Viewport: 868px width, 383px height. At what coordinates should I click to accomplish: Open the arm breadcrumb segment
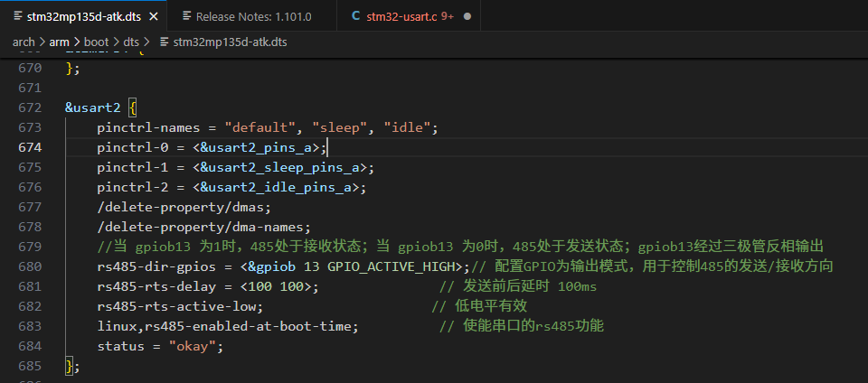click(60, 42)
